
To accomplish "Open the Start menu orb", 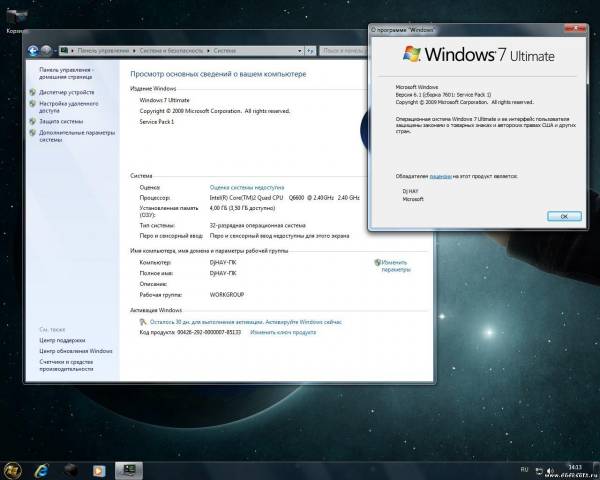I will [x=12, y=470].
